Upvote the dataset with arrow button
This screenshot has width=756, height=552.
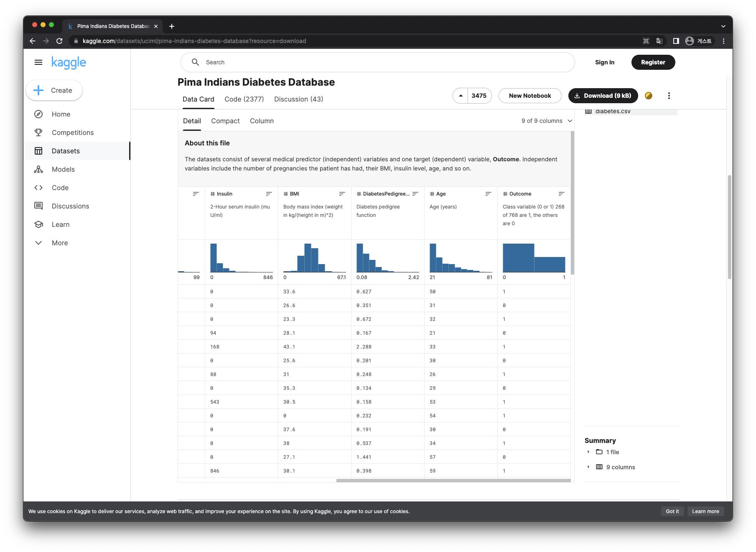(461, 96)
